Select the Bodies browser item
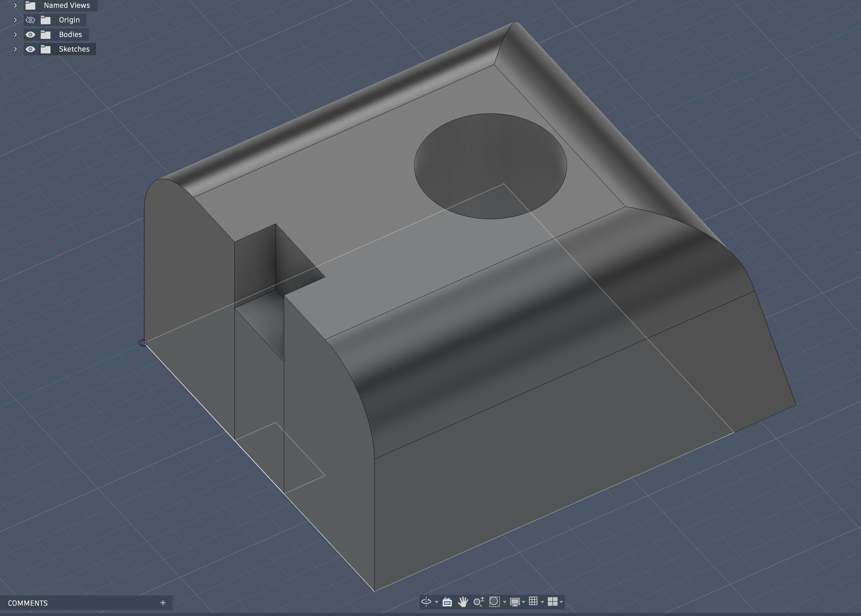 71,34
